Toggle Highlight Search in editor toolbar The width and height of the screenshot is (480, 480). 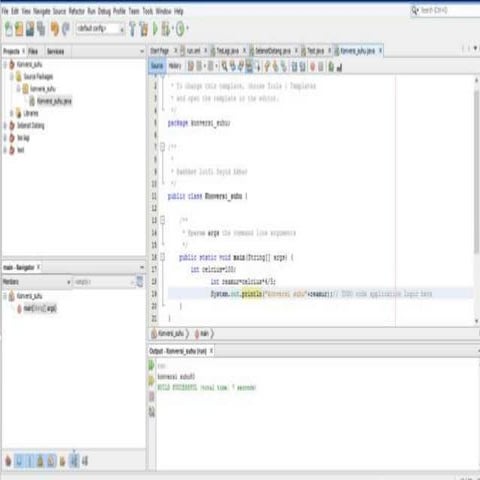click(x=249, y=67)
